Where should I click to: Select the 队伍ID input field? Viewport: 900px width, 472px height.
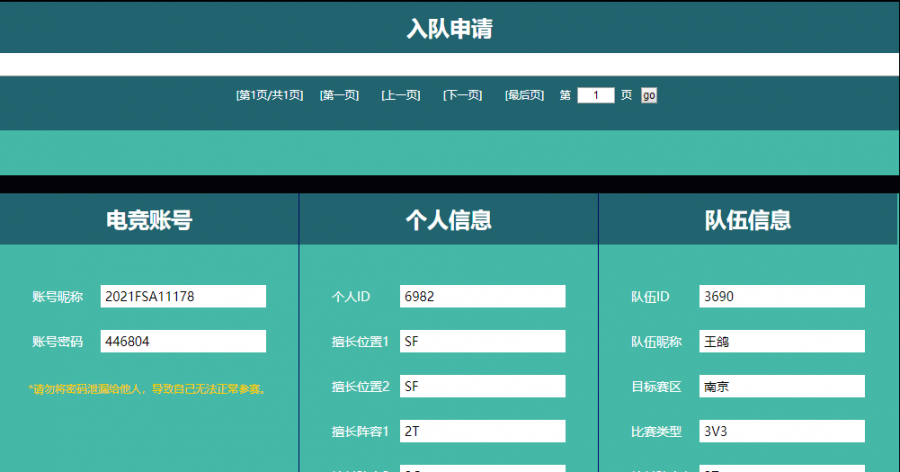(782, 296)
